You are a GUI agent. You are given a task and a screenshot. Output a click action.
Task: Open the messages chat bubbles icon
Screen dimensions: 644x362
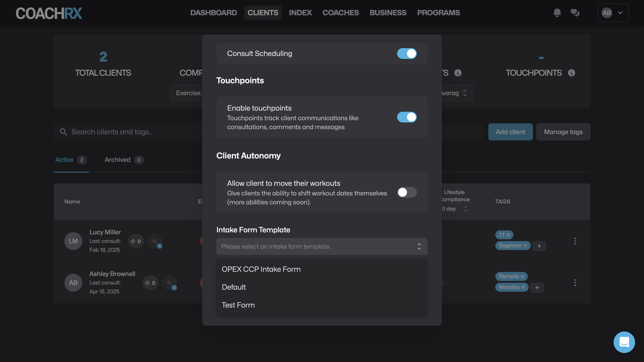coord(575,13)
